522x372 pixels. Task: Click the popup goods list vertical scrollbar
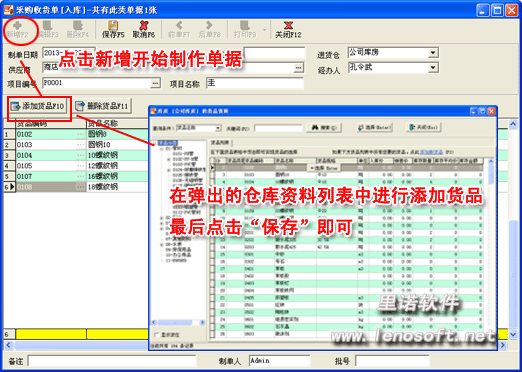[491, 247]
